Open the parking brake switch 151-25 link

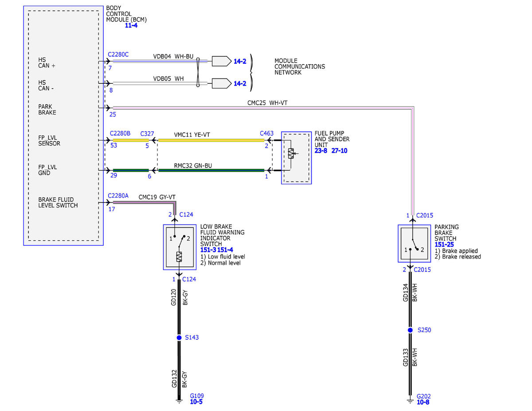444,244
